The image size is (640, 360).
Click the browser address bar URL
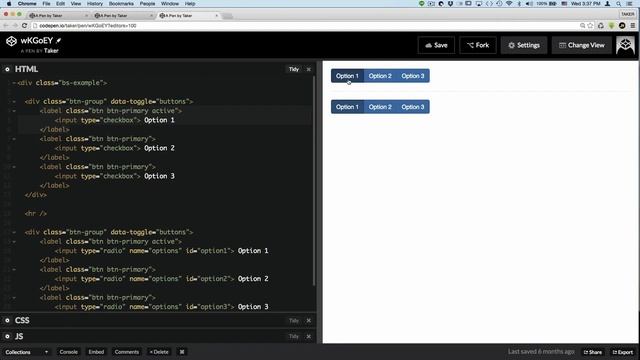click(88, 26)
